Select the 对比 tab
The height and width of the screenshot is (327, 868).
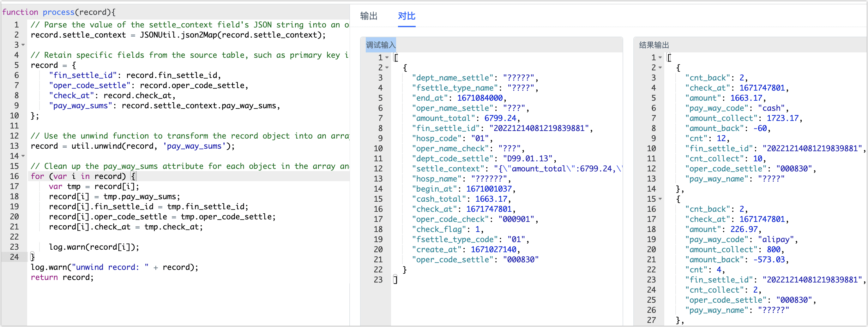(407, 16)
